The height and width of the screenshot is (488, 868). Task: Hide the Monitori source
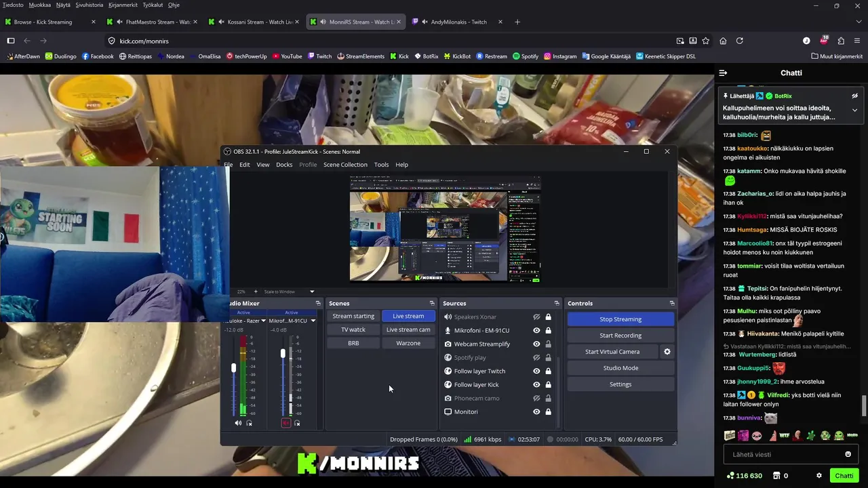point(536,412)
